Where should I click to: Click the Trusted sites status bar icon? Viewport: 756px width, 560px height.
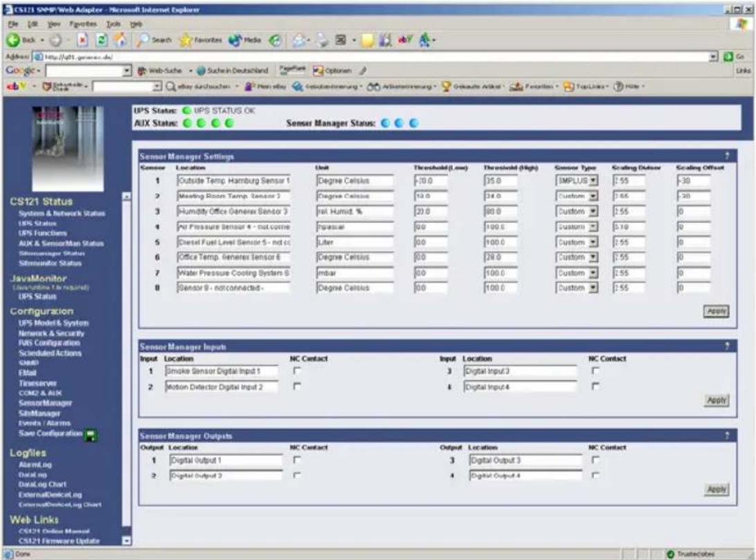(x=670, y=554)
